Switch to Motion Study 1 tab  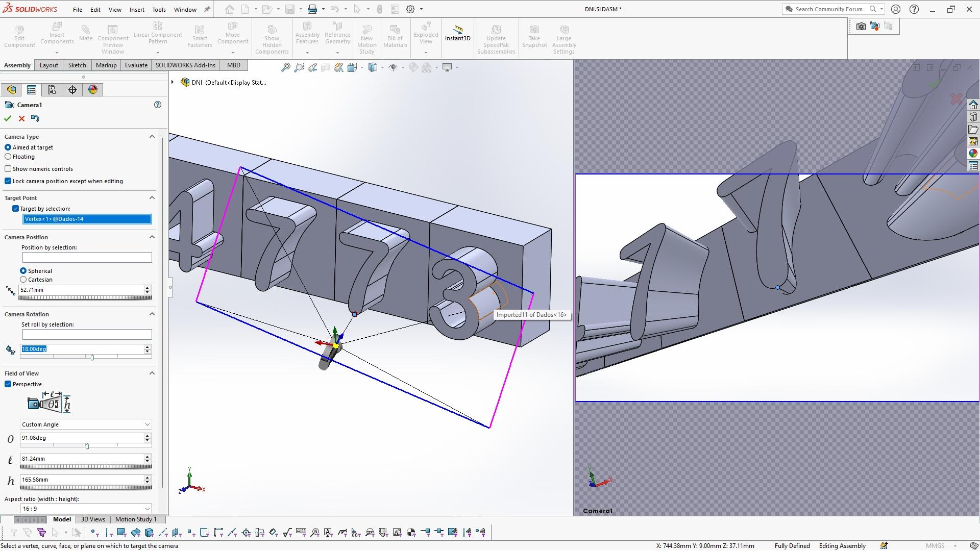[136, 519]
